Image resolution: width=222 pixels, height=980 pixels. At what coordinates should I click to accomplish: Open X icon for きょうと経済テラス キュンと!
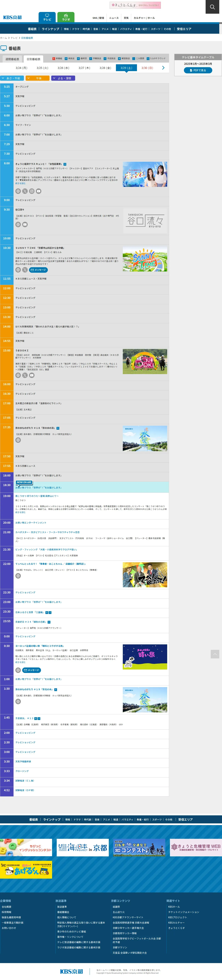25,191
